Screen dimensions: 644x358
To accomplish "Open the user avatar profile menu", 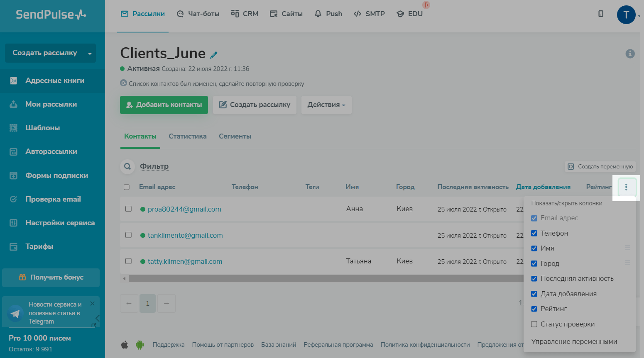I will tap(626, 15).
